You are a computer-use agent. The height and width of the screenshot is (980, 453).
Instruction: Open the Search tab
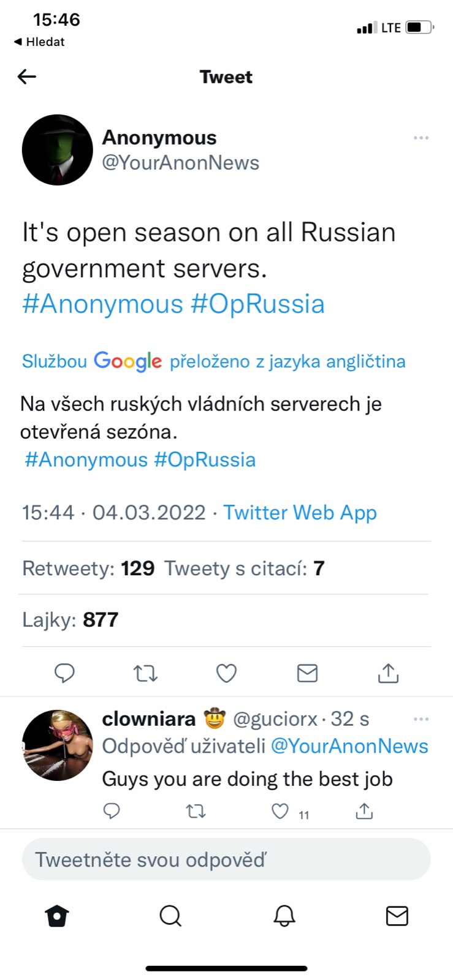(170, 916)
